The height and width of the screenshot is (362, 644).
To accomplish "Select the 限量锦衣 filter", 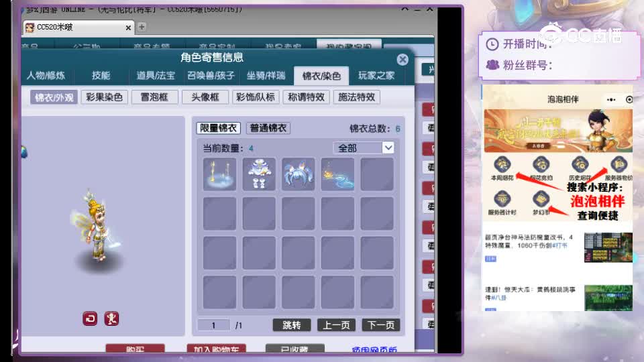I will 218,128.
